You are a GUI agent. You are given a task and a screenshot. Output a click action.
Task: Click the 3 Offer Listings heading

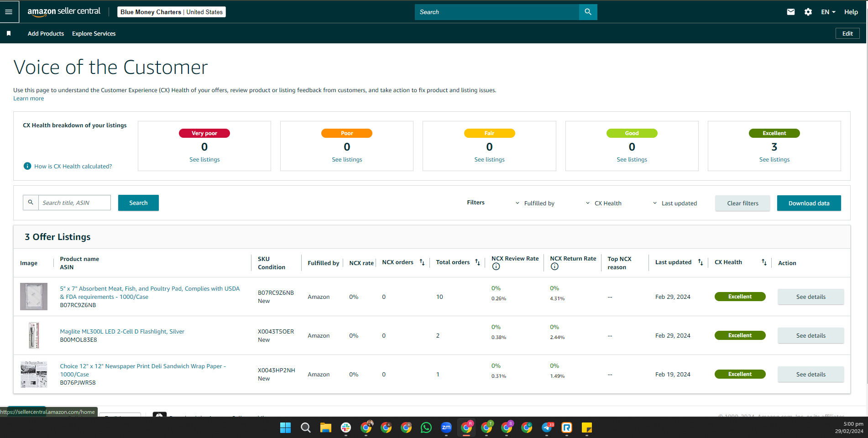tap(58, 237)
